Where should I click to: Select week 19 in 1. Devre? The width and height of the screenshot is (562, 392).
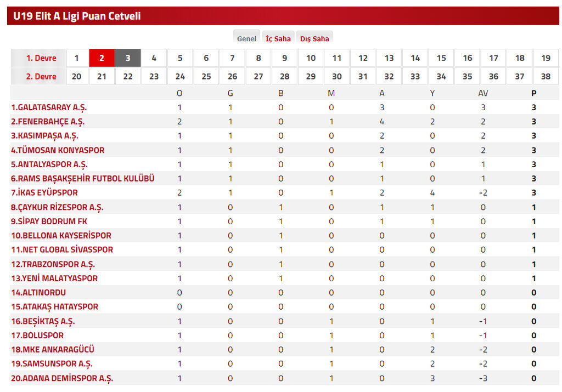pyautogui.click(x=546, y=58)
